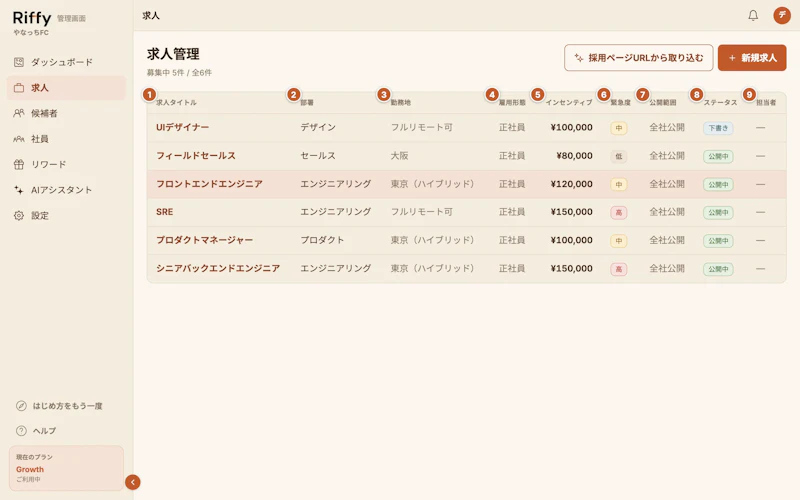Click the 高 urgency badge for シニアバックエンドエンジニア
800x500 pixels.
click(618, 269)
